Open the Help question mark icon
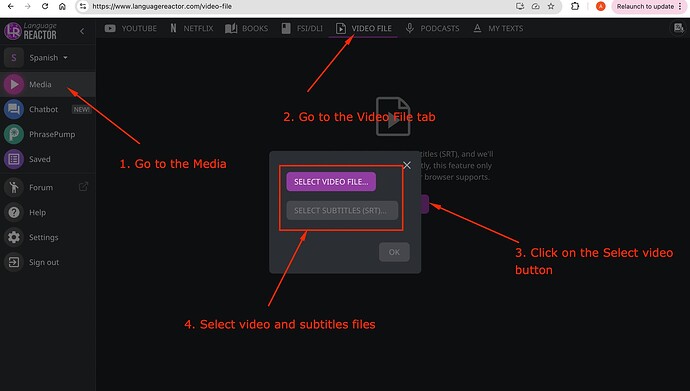Viewport: 690px width, 391px height. pos(14,212)
